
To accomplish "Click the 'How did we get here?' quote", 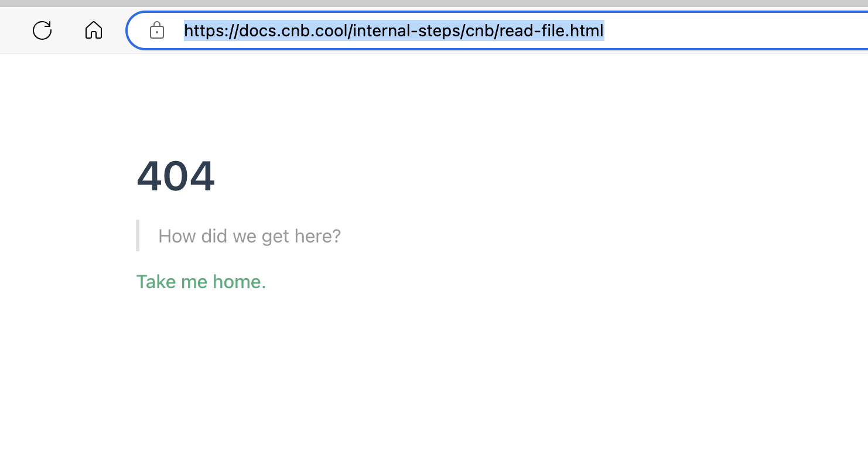I will (249, 235).
